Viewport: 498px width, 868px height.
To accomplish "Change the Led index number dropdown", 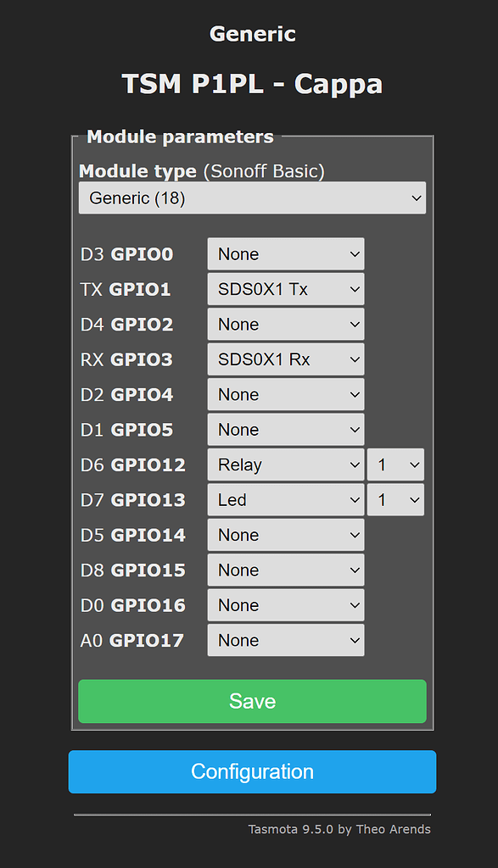I will tap(395, 500).
